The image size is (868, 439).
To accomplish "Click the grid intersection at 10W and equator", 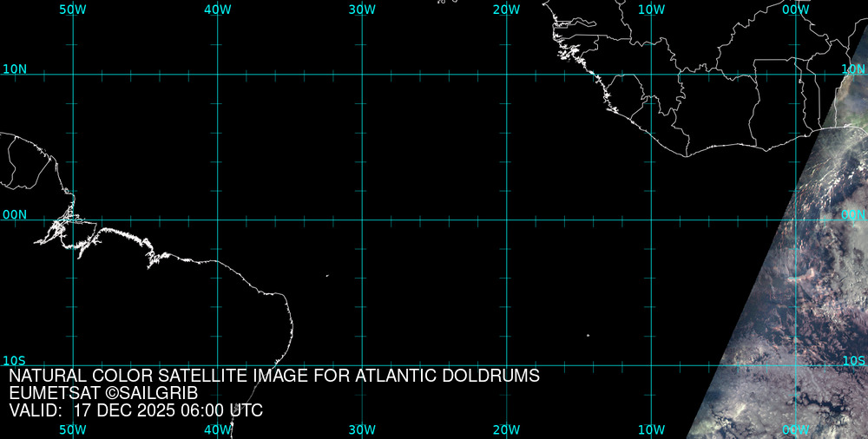I will (x=651, y=219).
